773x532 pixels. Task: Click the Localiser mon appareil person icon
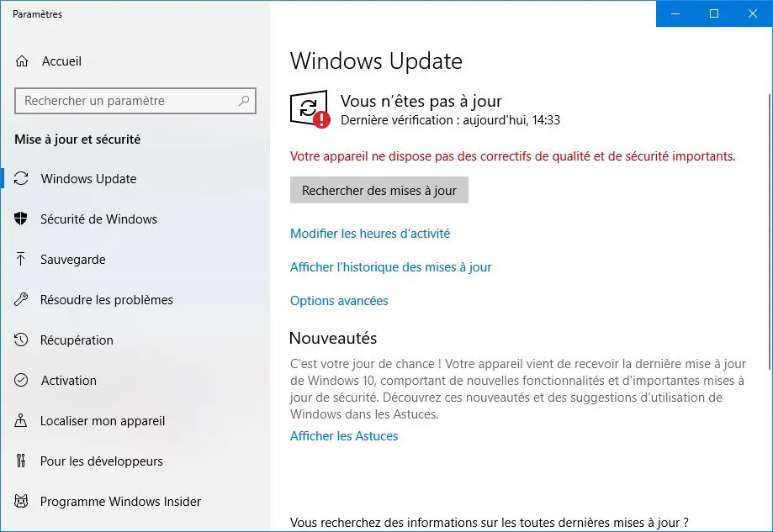pos(21,420)
